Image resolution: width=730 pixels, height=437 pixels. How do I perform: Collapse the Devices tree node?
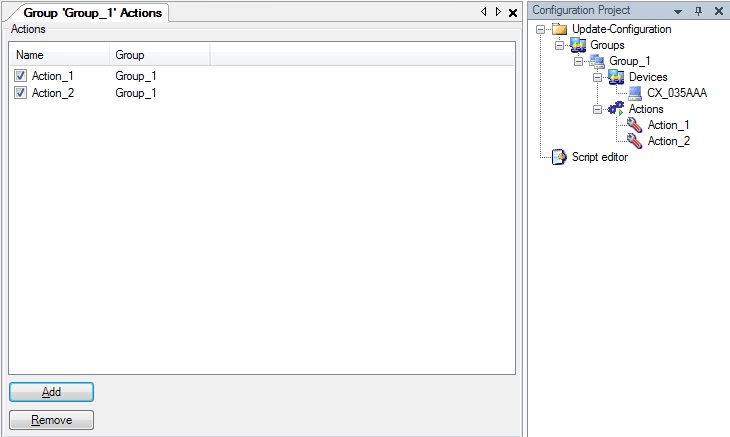pyautogui.click(x=597, y=77)
